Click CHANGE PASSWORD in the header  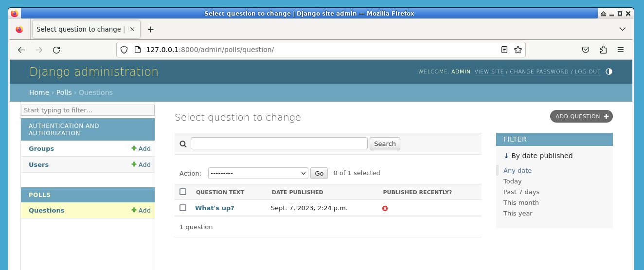coord(539,72)
